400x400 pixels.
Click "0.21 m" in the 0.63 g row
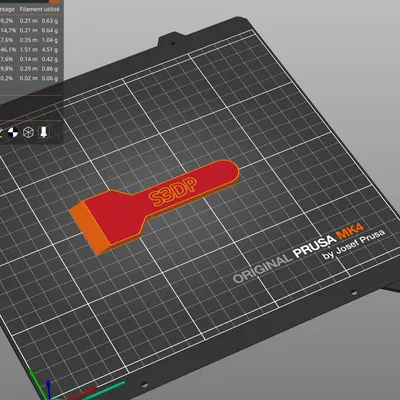[29, 21]
